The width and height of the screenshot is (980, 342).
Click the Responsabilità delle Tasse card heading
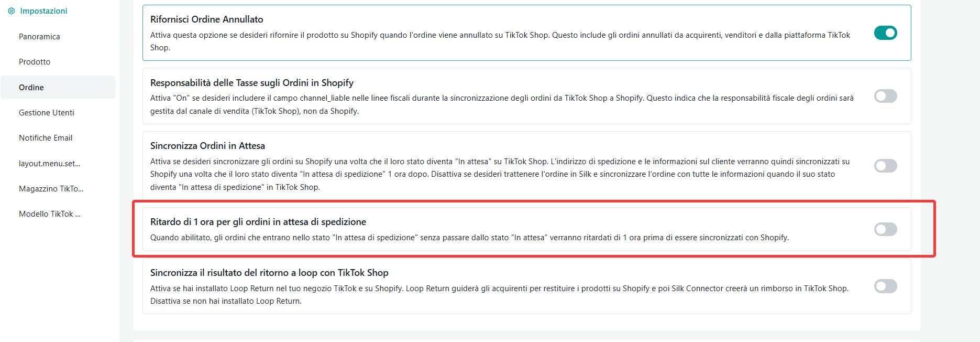pyautogui.click(x=251, y=83)
